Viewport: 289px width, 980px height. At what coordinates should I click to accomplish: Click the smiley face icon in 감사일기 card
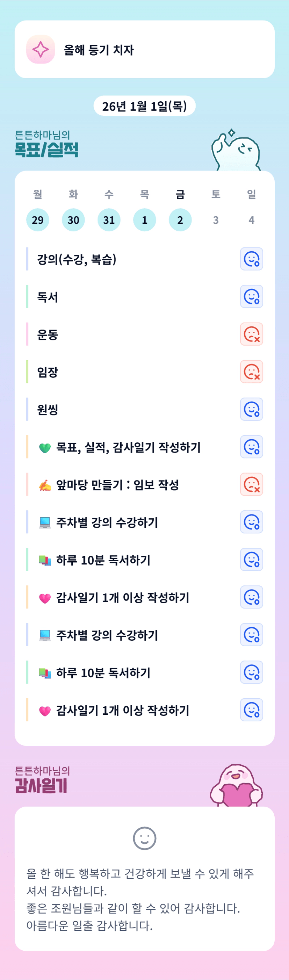tap(145, 838)
